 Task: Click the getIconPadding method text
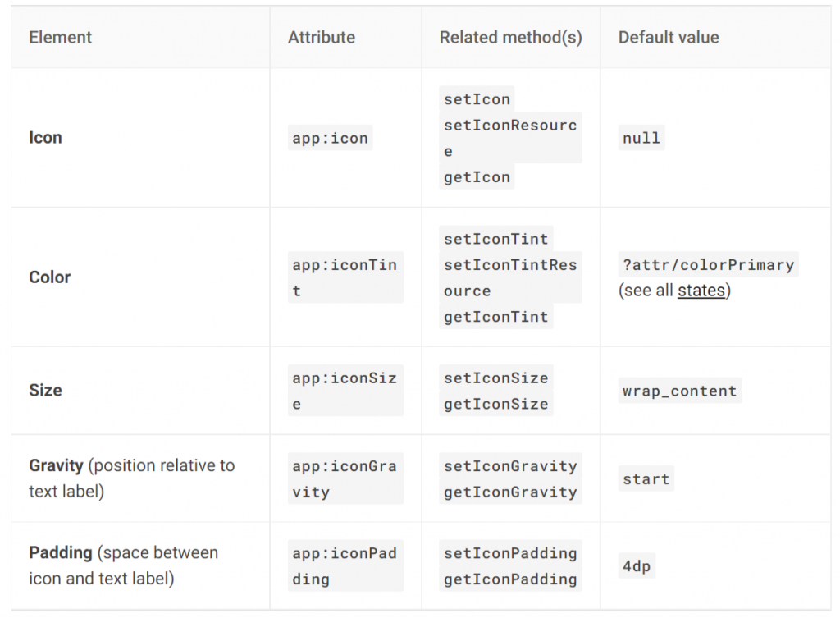[x=510, y=579]
